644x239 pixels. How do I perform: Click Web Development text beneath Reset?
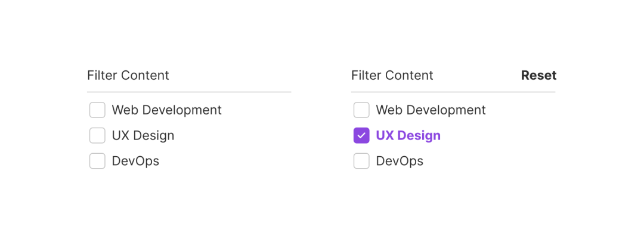(x=431, y=110)
